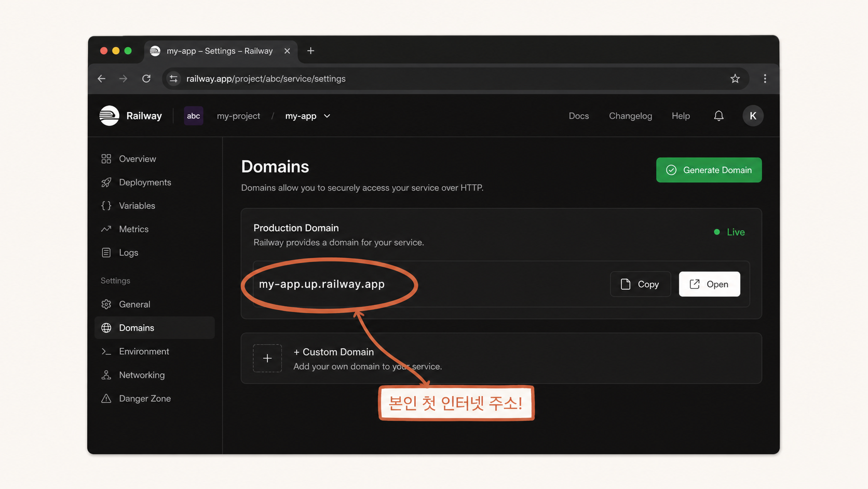Click the dashed plus box for custom domain
The width and height of the screenshot is (868, 489).
click(267, 358)
